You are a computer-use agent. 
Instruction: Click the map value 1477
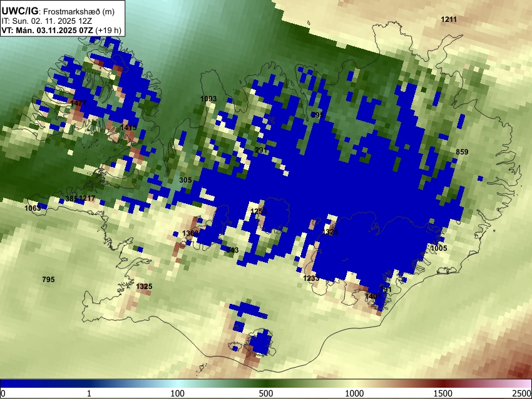click(x=78, y=103)
